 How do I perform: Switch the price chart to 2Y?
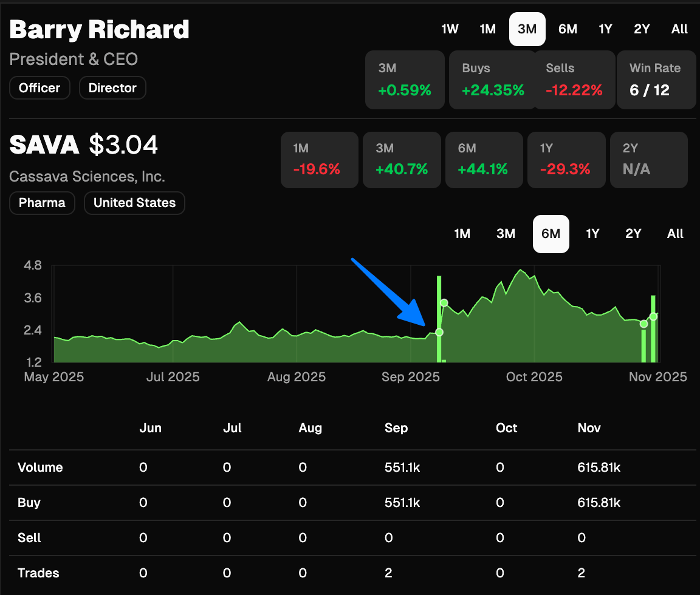[x=633, y=234]
